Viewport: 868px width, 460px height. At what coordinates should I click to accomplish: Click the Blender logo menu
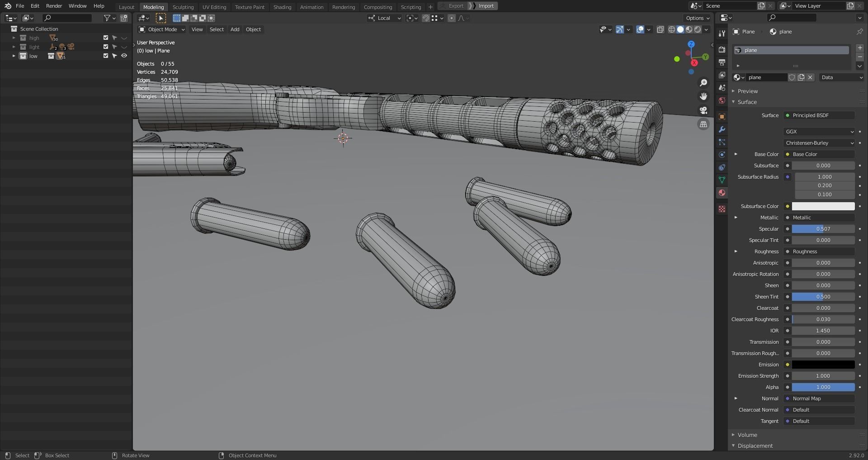point(8,6)
